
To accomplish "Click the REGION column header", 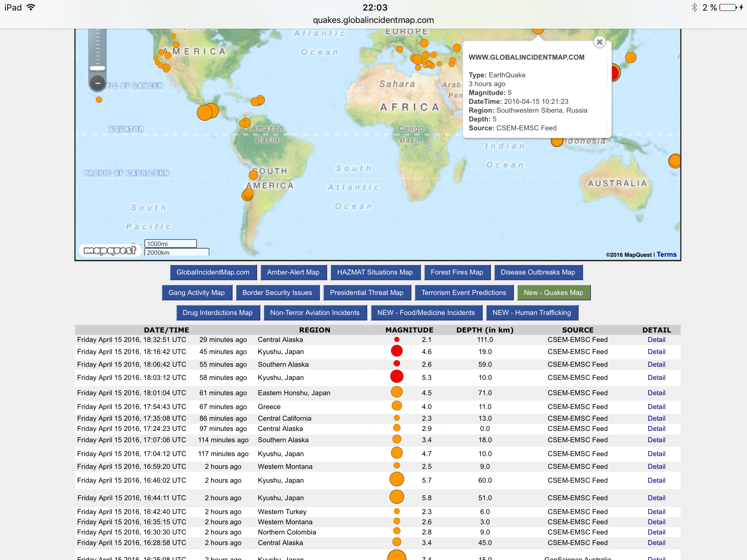I will 314,330.
